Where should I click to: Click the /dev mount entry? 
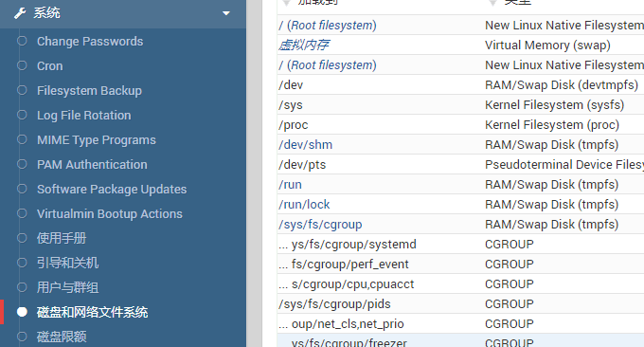(x=291, y=84)
